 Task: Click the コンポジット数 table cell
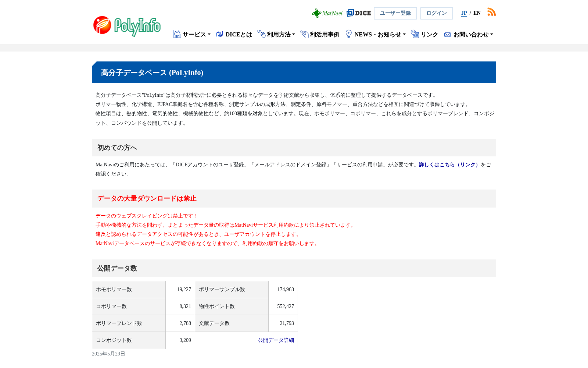(x=129, y=340)
